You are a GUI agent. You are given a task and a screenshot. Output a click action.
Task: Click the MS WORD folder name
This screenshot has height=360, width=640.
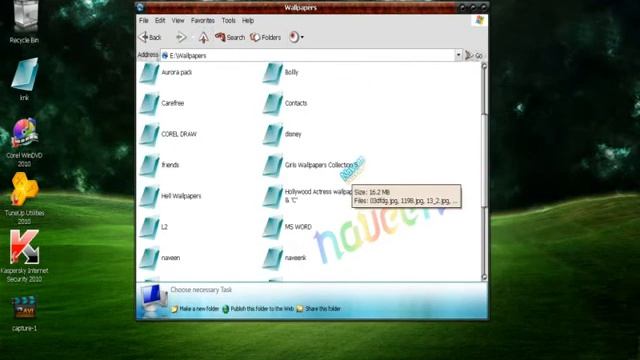[298, 227]
